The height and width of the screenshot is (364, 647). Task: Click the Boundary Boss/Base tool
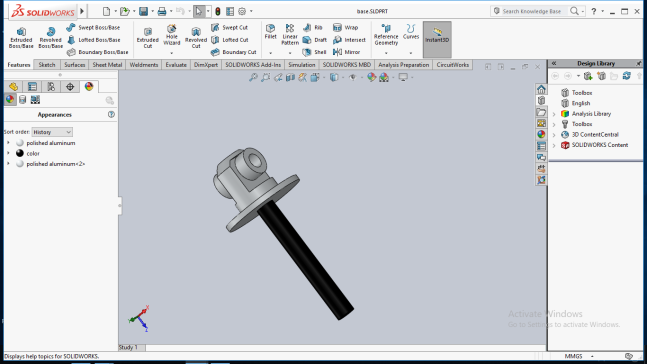97,52
